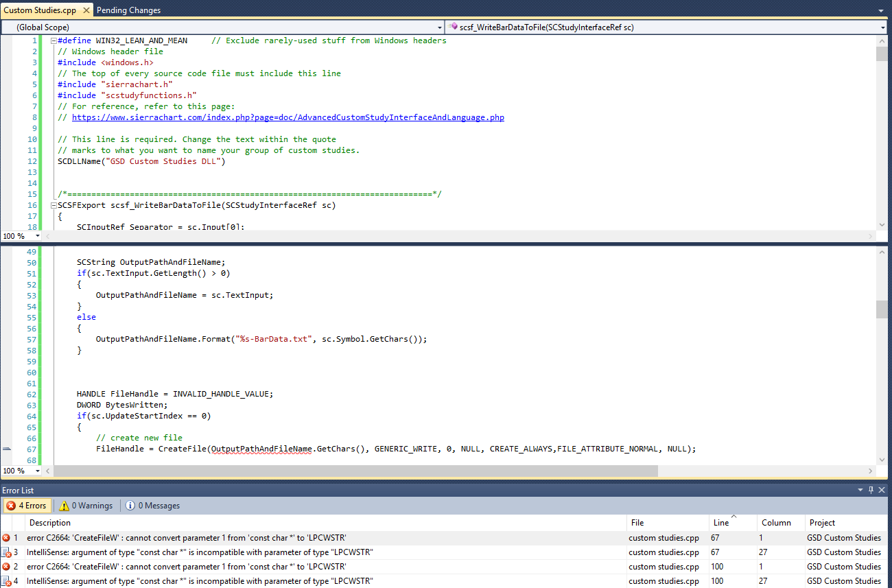Open the sierrachart.com documentation link
Image resolution: width=892 pixels, height=588 pixels.
[287, 117]
